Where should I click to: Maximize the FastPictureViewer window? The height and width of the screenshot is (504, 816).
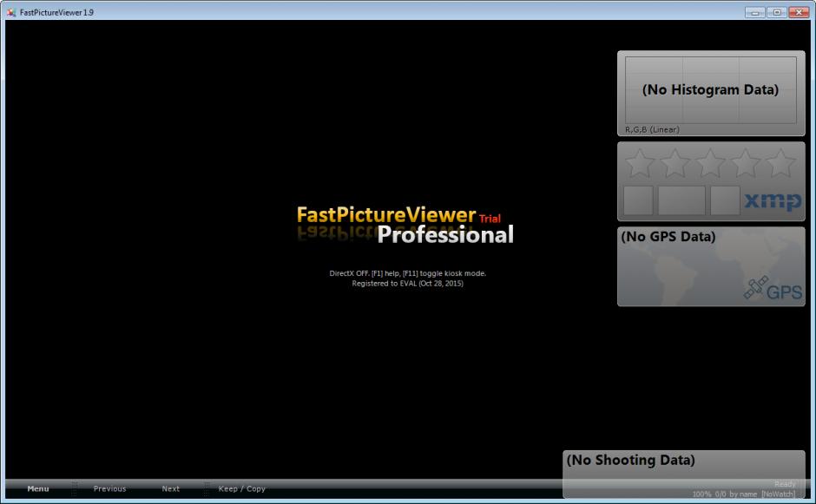(x=776, y=12)
